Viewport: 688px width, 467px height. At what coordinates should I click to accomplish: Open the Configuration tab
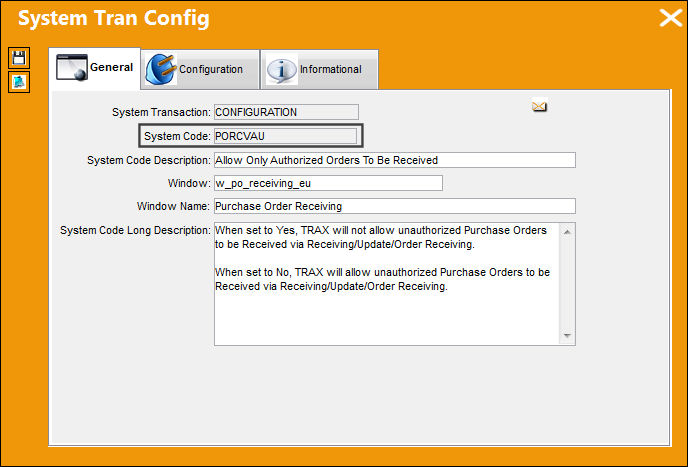tap(200, 69)
